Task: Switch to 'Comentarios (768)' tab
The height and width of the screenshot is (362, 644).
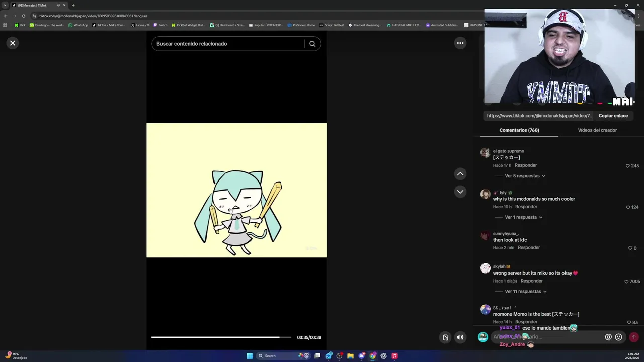Action: (519, 130)
